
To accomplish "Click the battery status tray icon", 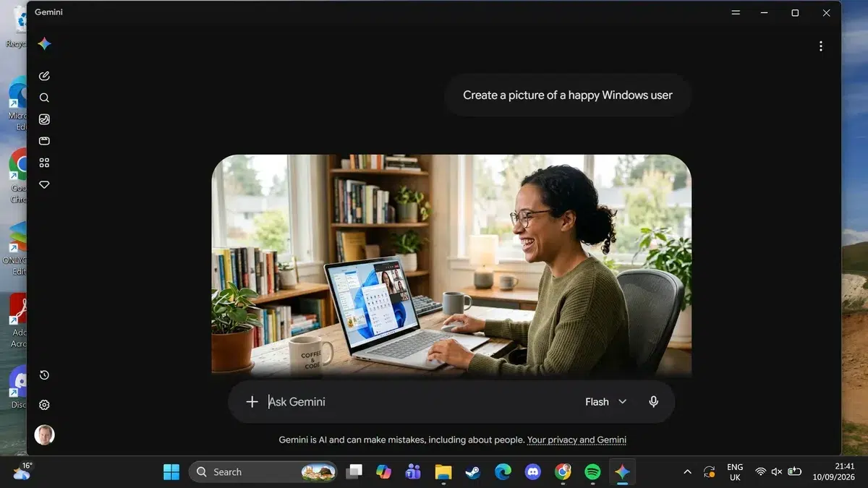I will (x=794, y=472).
